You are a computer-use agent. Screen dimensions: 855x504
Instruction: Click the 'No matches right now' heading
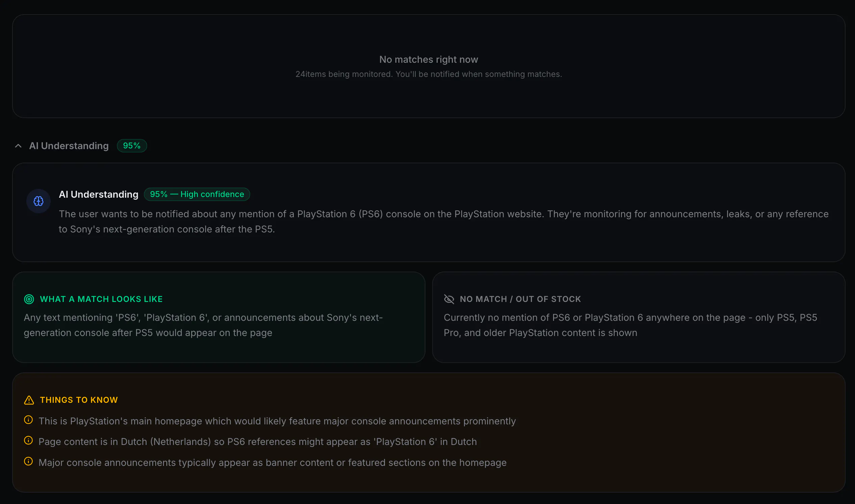point(429,59)
